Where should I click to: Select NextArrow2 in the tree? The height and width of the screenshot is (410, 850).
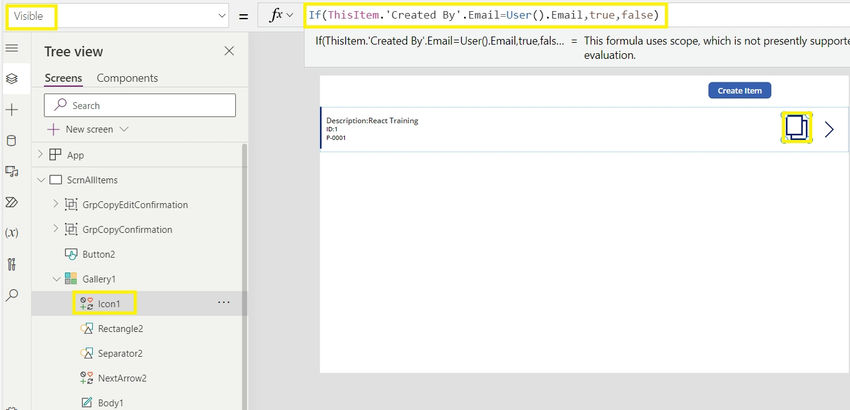(x=122, y=378)
